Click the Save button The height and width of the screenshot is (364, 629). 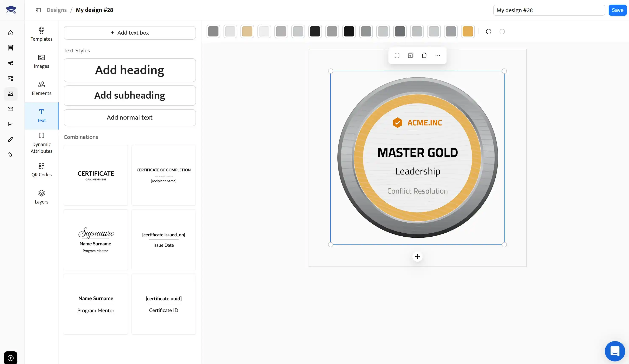pyautogui.click(x=617, y=10)
